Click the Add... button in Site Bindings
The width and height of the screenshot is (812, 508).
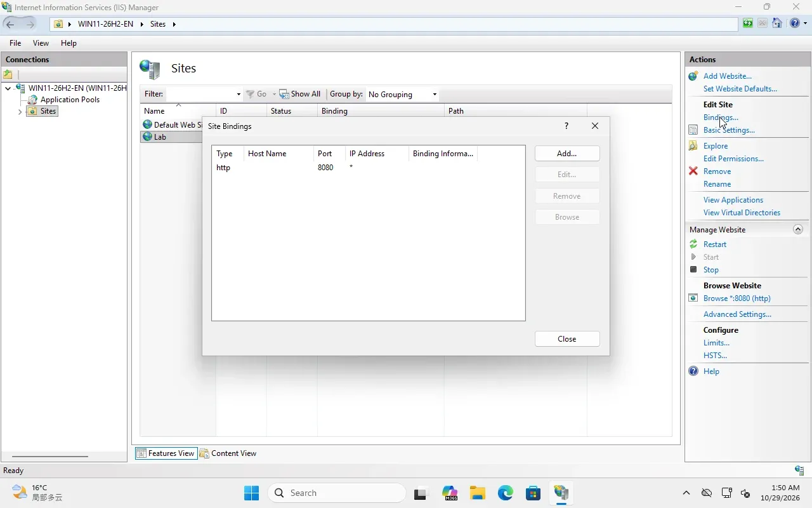coord(567,154)
